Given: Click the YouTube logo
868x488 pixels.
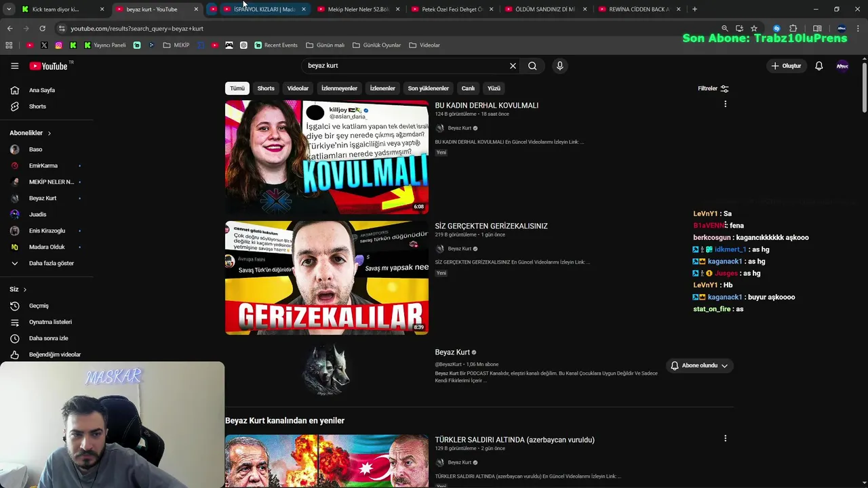Looking at the screenshot, I should tap(48, 66).
